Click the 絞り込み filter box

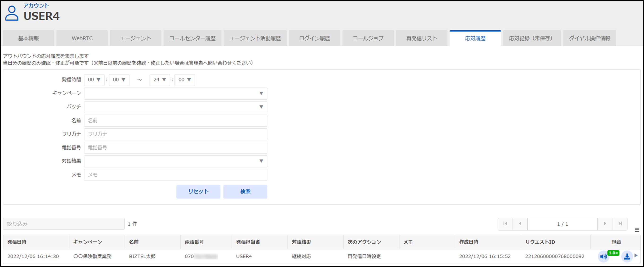coord(64,224)
